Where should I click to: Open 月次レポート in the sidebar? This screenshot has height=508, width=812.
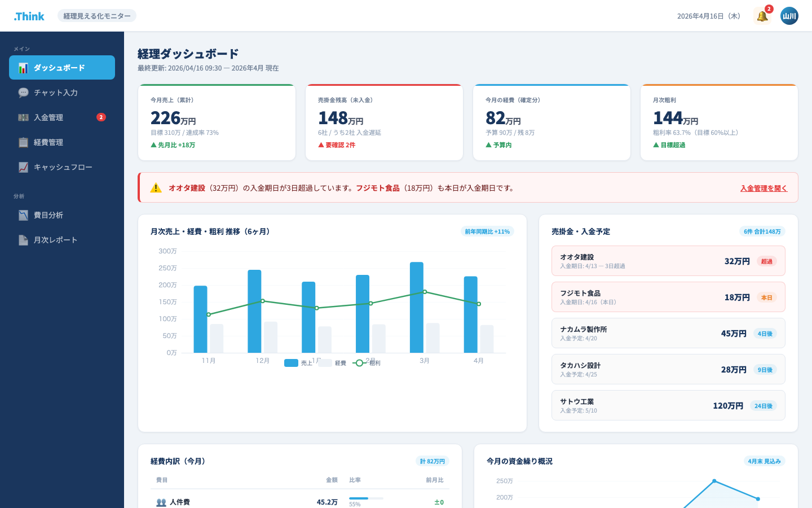[x=62, y=240]
